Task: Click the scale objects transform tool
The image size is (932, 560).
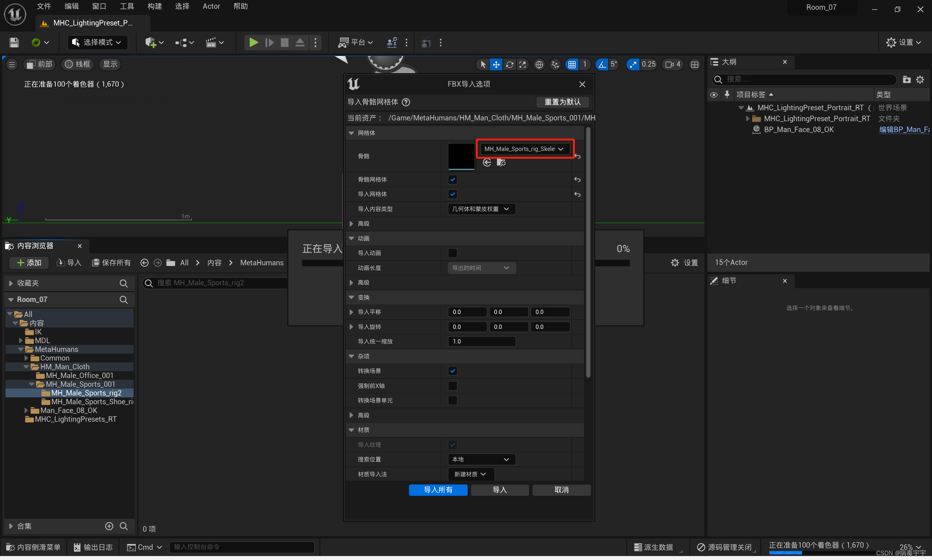Action: 522,64
